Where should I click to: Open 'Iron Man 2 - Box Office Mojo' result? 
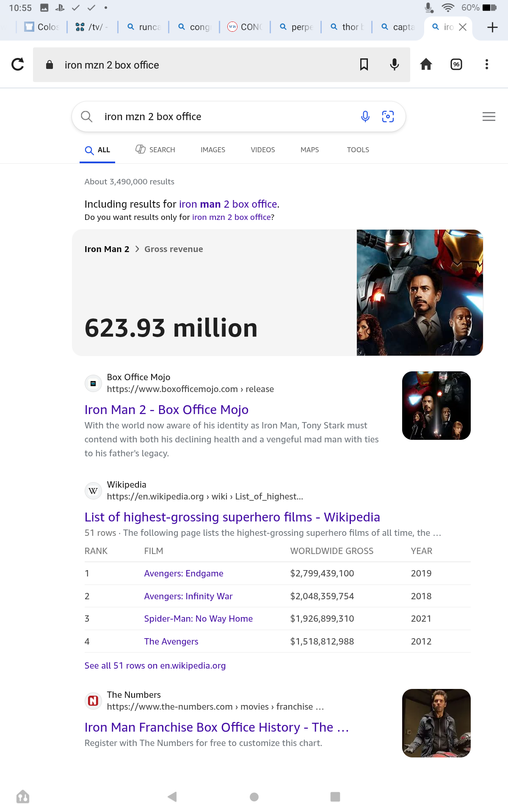click(166, 410)
